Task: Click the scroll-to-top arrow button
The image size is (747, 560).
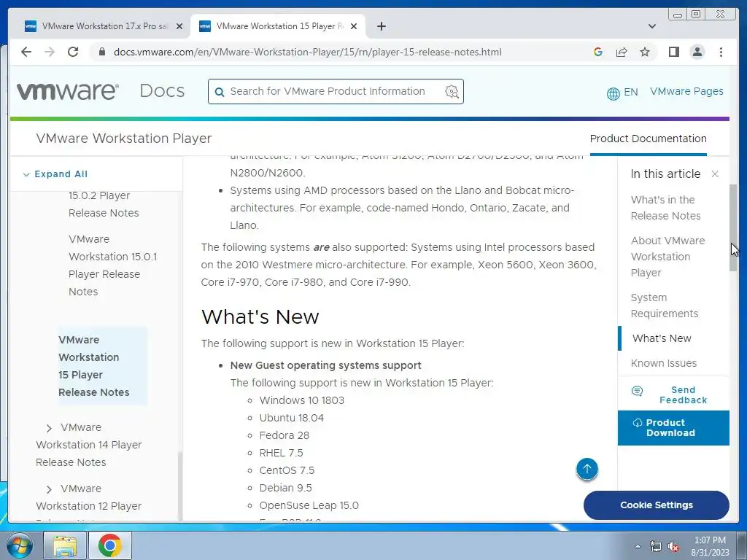Action: [x=587, y=469]
